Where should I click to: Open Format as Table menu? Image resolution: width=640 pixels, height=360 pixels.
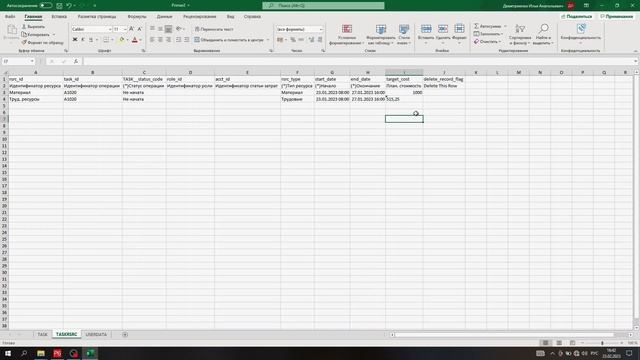pyautogui.click(x=381, y=34)
